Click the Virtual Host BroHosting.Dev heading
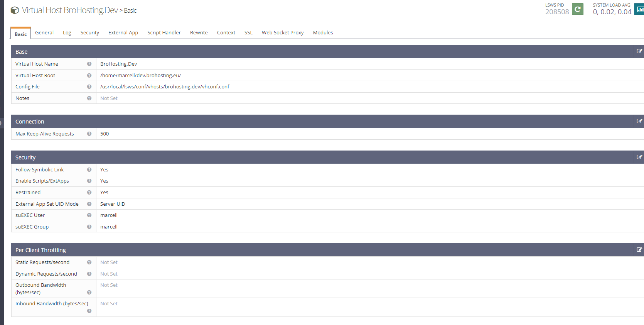Image resolution: width=644 pixels, height=325 pixels. coord(70,10)
